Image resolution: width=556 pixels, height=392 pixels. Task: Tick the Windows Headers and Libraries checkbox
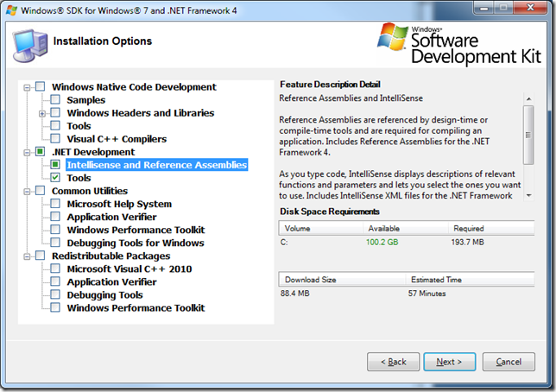[x=55, y=113]
